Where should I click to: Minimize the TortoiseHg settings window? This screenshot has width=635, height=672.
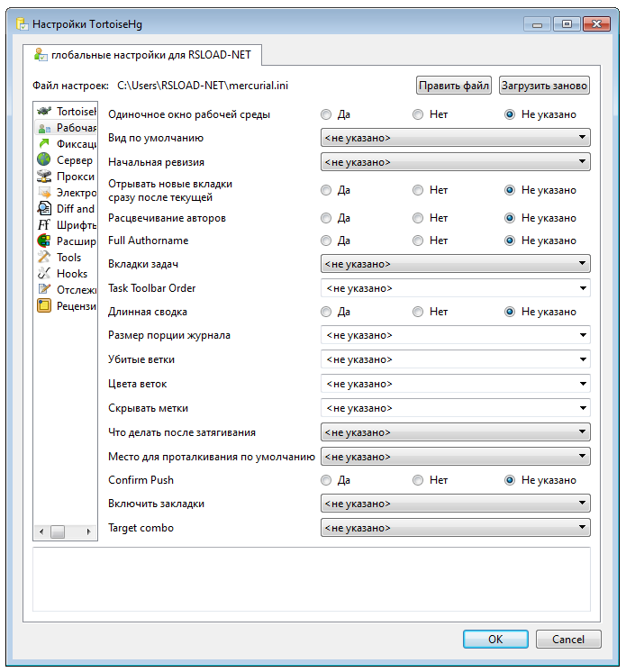[x=537, y=24]
